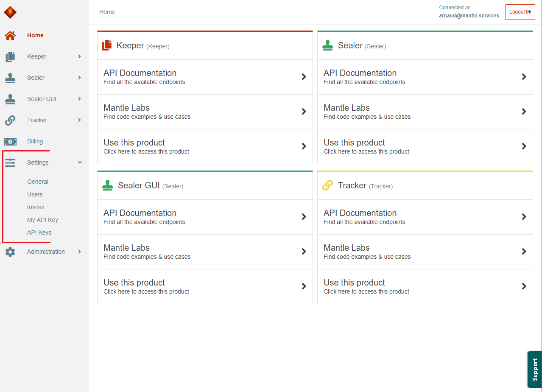Click the Administration gear icon
This screenshot has height=392, width=542.
pos(10,252)
